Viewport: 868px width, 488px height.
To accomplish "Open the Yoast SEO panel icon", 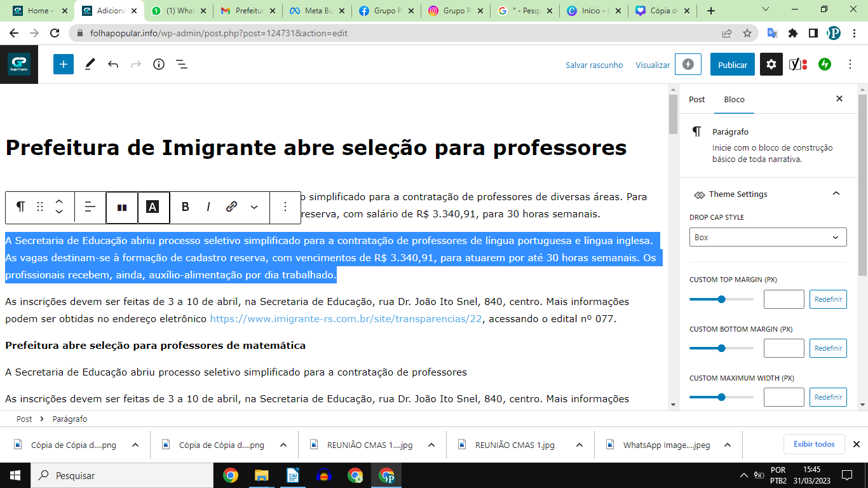I will coord(797,64).
